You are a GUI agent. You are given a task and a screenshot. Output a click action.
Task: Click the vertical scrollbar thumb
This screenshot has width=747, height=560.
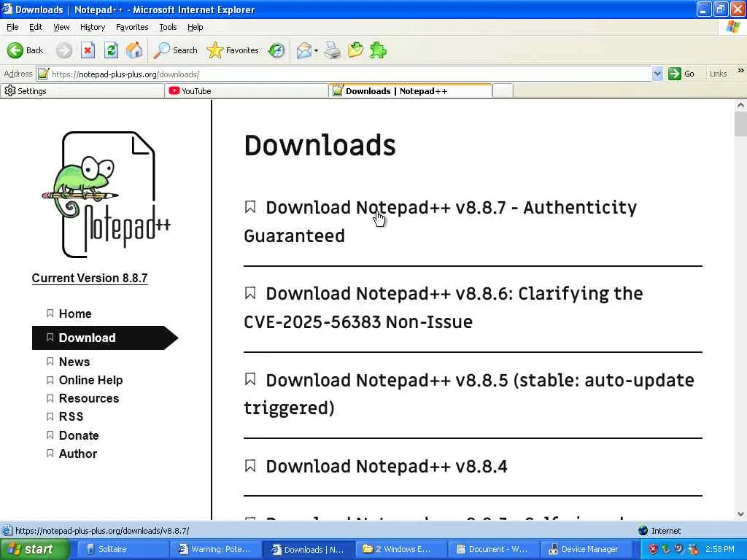click(x=741, y=124)
